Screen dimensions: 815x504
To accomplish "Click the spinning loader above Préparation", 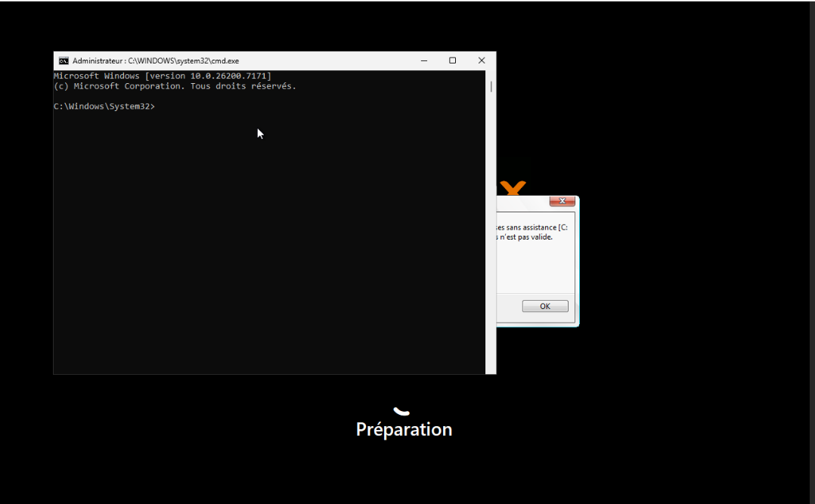I will click(401, 412).
